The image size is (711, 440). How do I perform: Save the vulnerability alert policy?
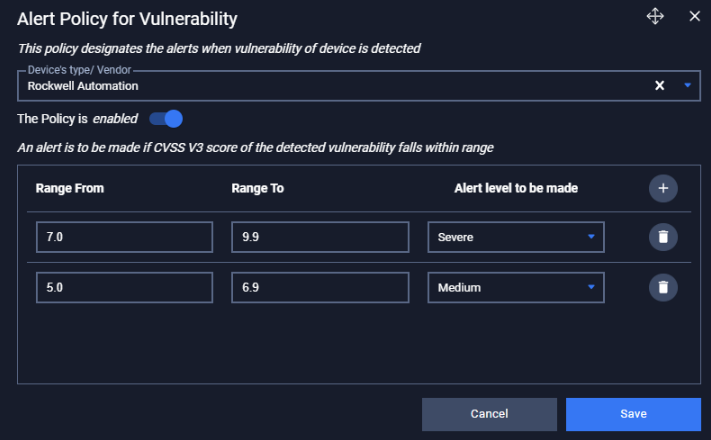coord(633,414)
